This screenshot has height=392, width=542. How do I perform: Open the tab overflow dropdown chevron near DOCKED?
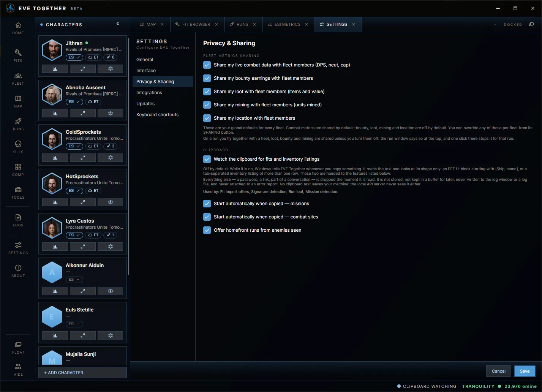(495, 25)
